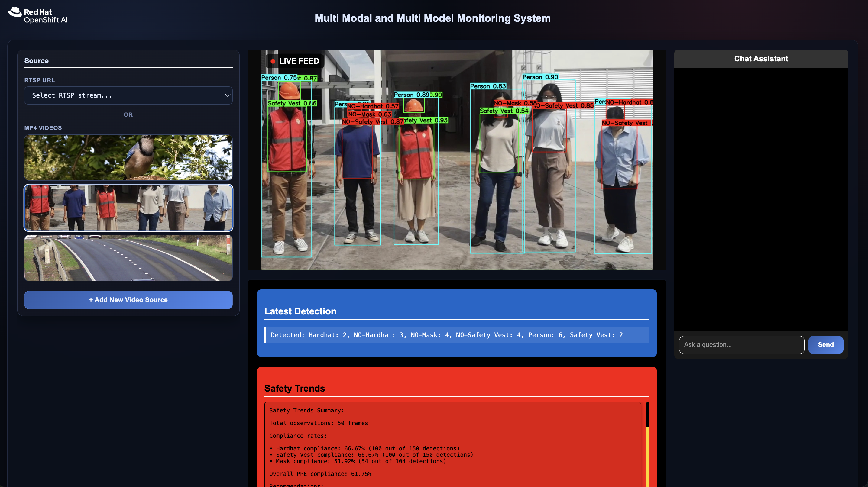
Task: Click the Total observations: 50 frames line
Action: pos(319,423)
